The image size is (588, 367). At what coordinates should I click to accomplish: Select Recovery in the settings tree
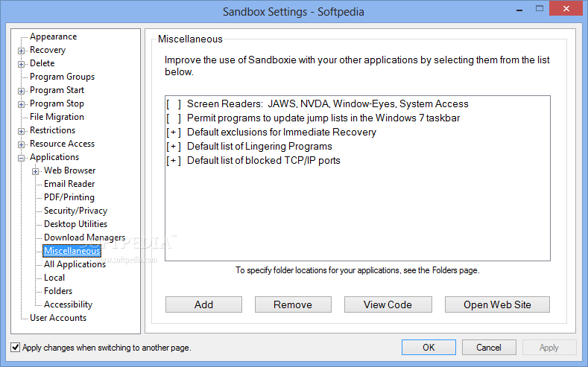pos(48,50)
